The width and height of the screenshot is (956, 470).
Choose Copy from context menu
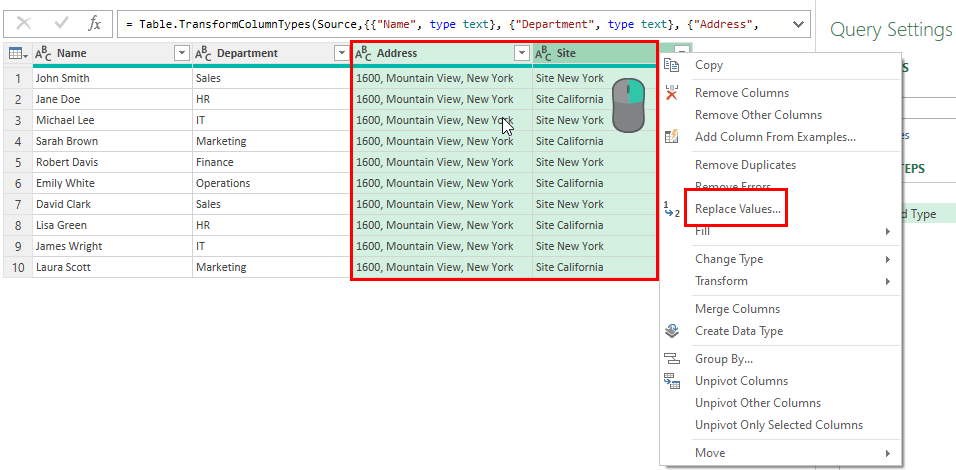709,65
